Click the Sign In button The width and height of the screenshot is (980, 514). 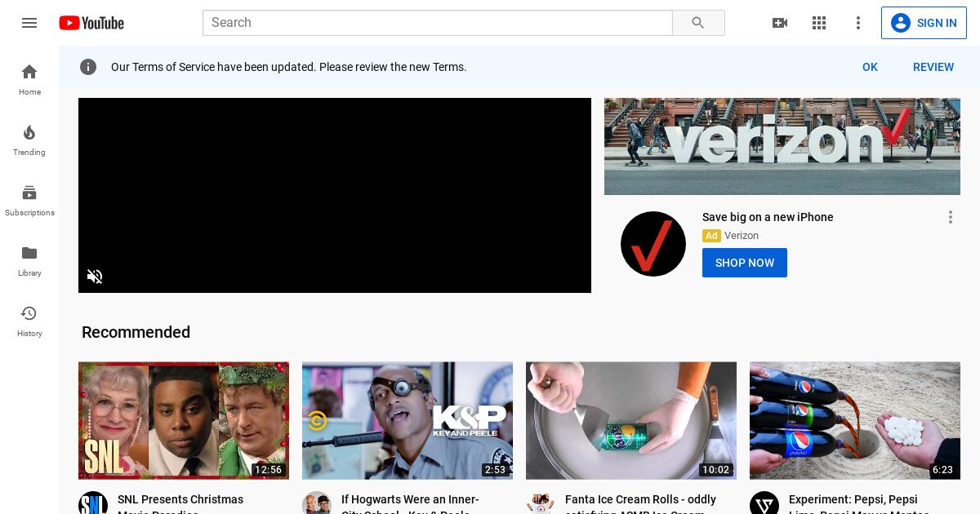[924, 23]
